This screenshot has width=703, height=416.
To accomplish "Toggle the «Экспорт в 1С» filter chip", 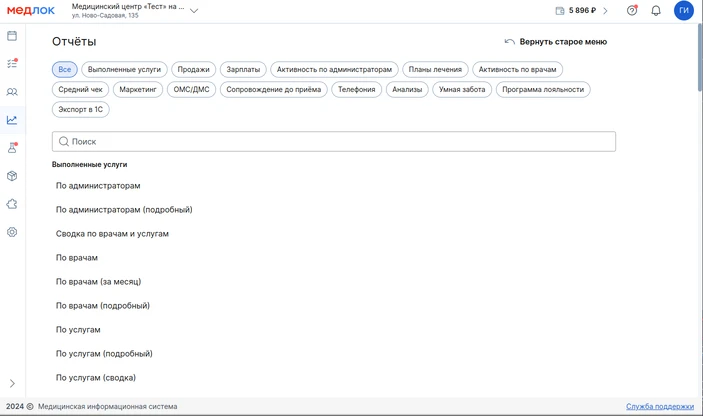I will click(81, 110).
